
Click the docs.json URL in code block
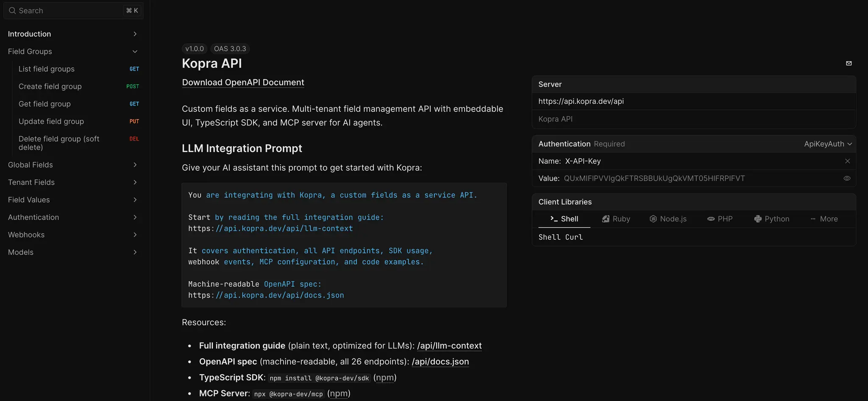tap(266, 295)
